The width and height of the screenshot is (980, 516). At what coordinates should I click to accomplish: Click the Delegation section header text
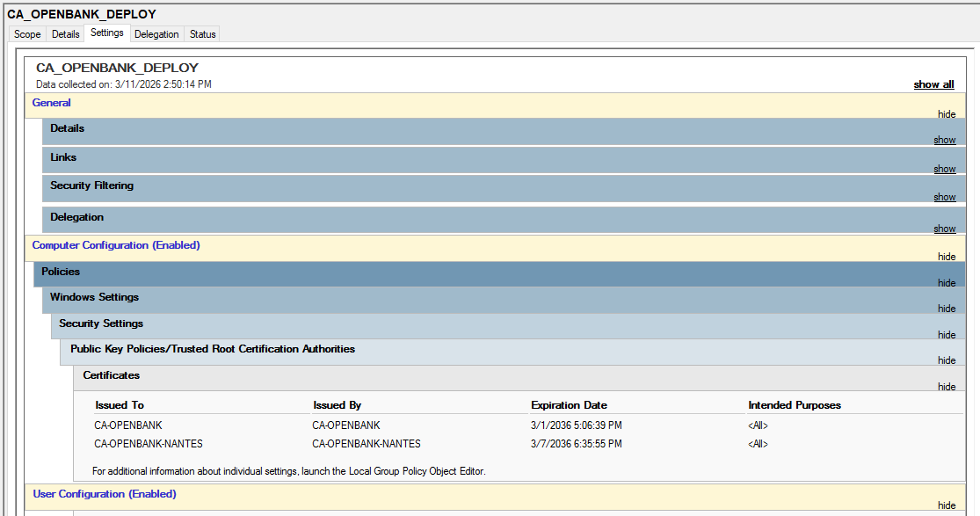click(76, 217)
